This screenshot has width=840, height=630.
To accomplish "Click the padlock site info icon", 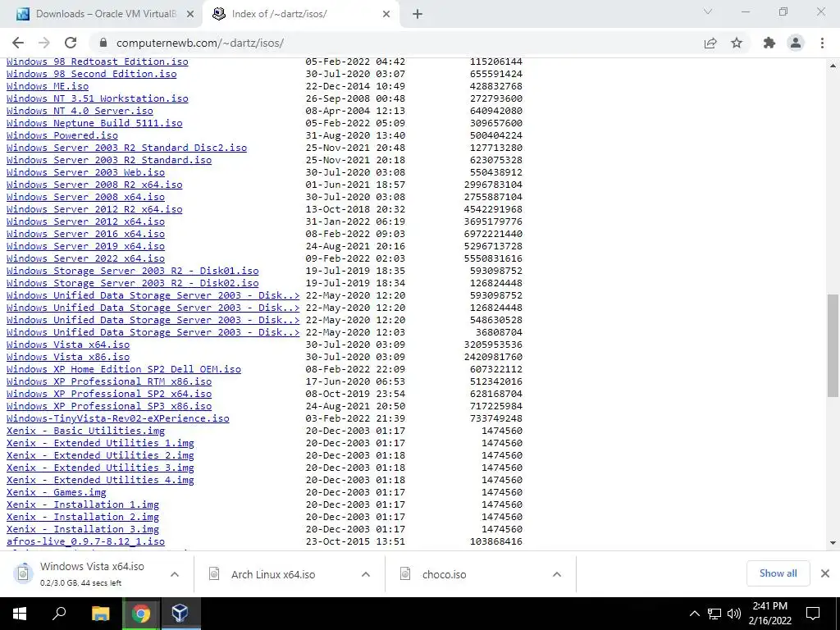I will [x=103, y=43].
